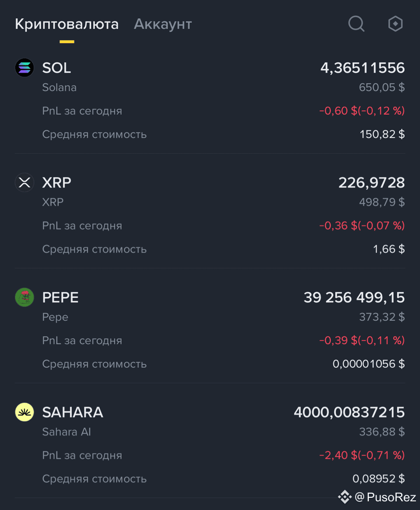The height and width of the screenshot is (510, 420).
Task: Tap the Sahara AI yellow logo
Action: (24, 412)
